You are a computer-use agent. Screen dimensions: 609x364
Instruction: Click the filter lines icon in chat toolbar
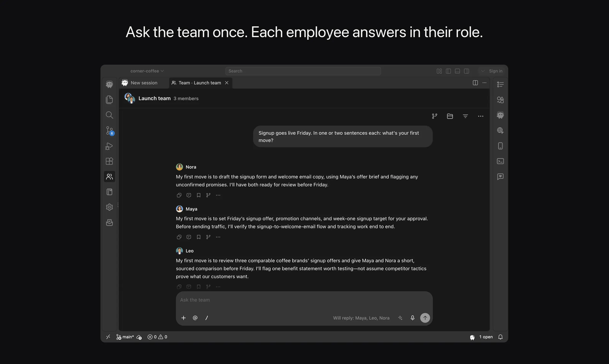tap(465, 116)
